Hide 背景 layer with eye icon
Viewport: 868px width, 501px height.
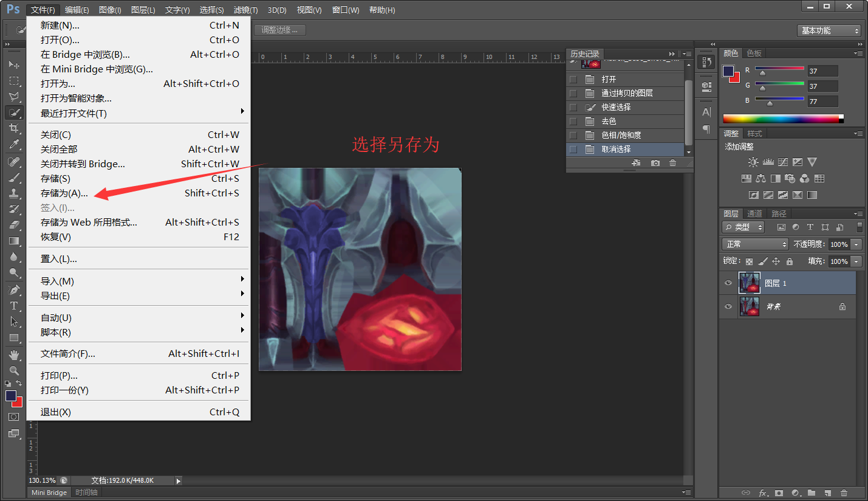click(x=728, y=307)
